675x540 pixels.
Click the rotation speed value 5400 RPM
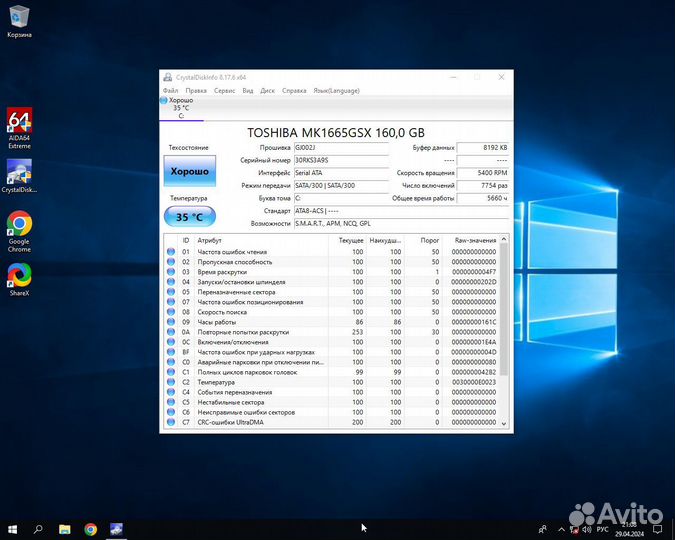(483, 173)
